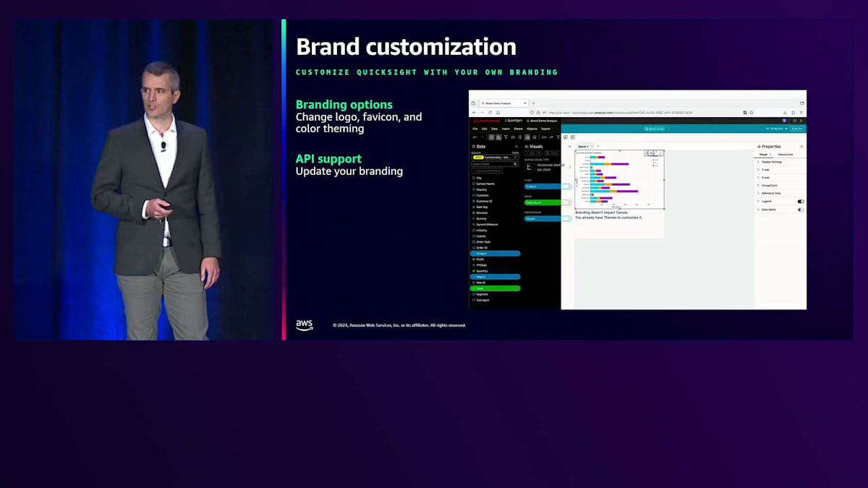The image size is (868, 488).
Task: Open the Objects menu
Action: 532,129
